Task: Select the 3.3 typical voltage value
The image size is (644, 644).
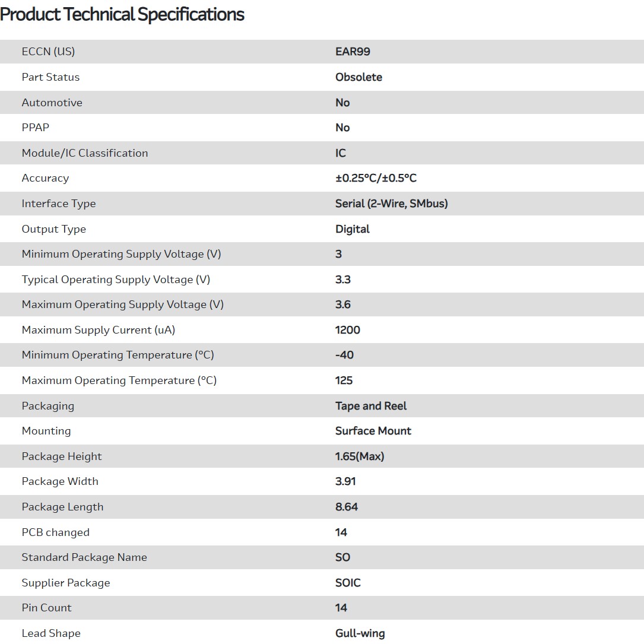Action: pyautogui.click(x=342, y=280)
